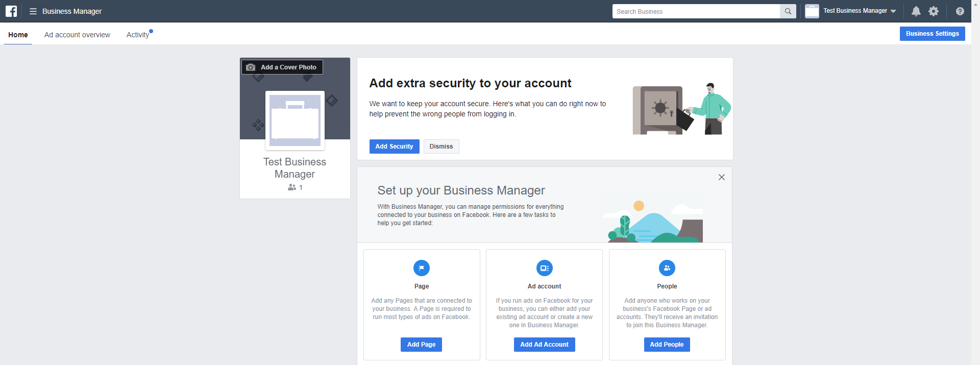
Task: Click the Add People button
Action: [x=667, y=345]
